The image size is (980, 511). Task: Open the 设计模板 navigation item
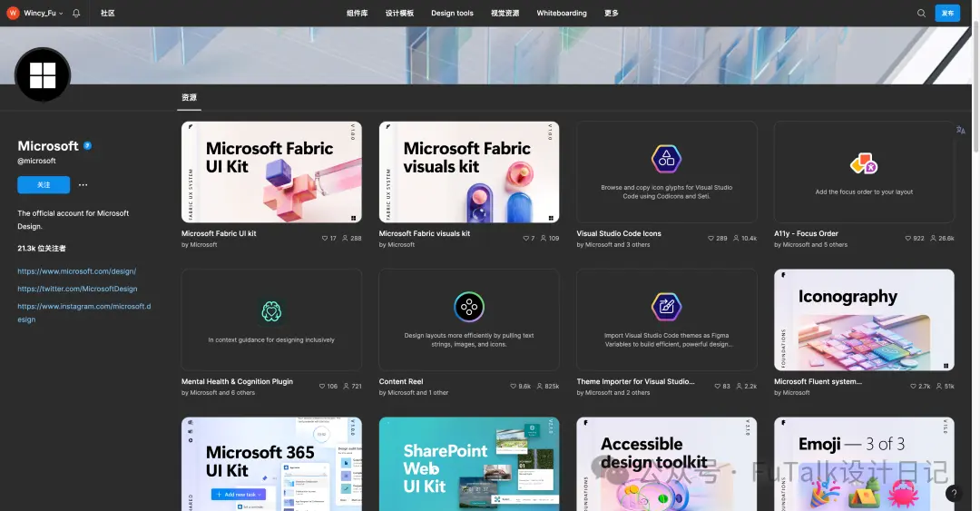pos(399,13)
